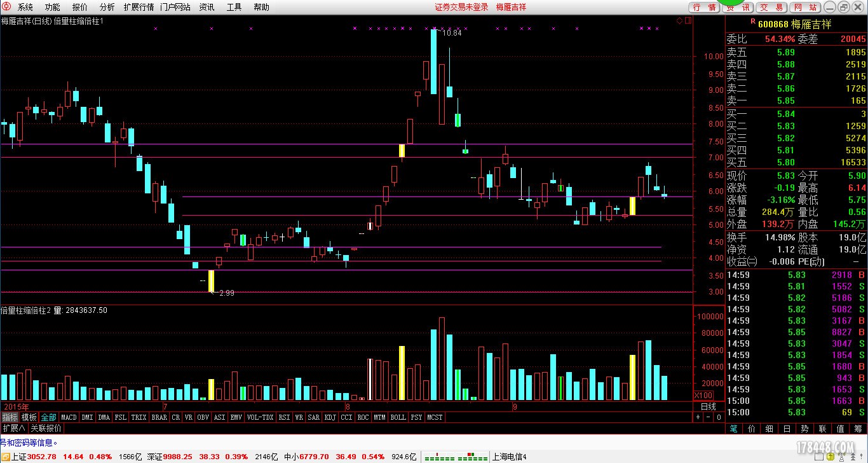Screen dimensions: 868x463
Task: Open the 门户网站 menu
Action: tap(175, 7)
